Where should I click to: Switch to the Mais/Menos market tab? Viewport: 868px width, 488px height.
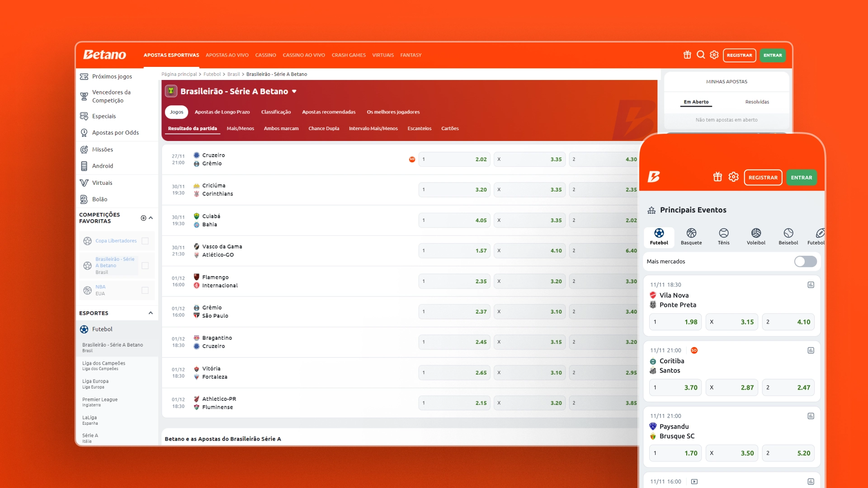coord(240,128)
